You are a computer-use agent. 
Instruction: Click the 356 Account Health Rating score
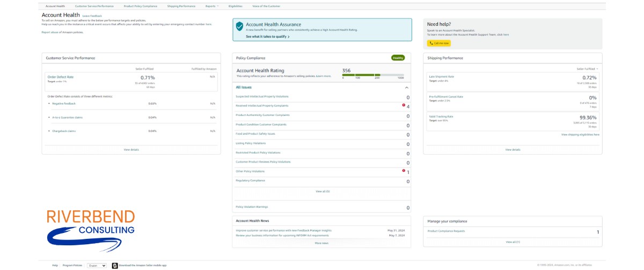(x=346, y=70)
